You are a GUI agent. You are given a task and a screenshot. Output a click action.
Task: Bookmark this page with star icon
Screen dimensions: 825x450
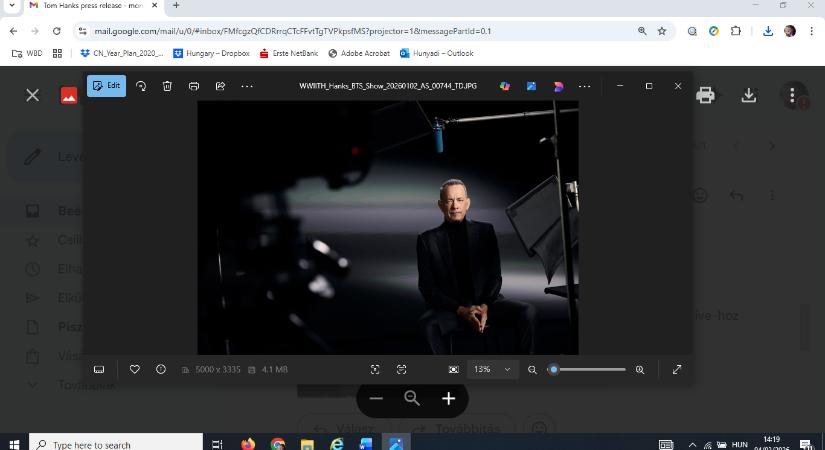click(x=662, y=31)
